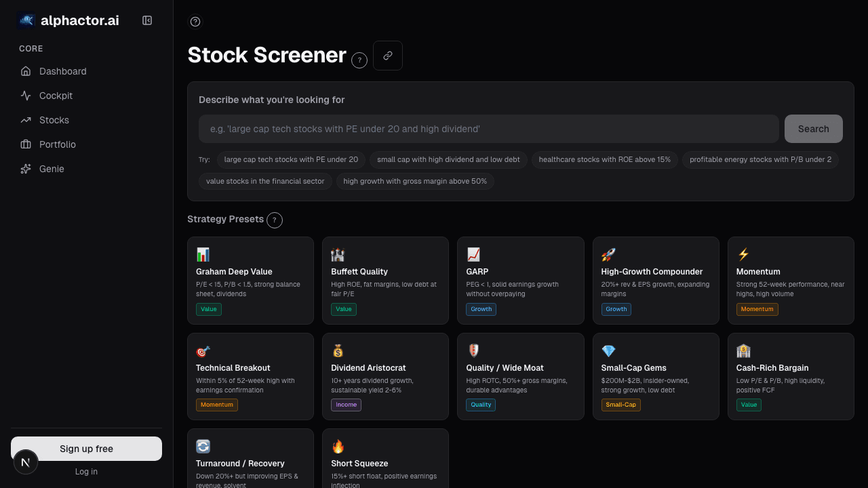The image size is (868, 488).
Task: Select the Short Squeeze preset title
Action: [359, 464]
